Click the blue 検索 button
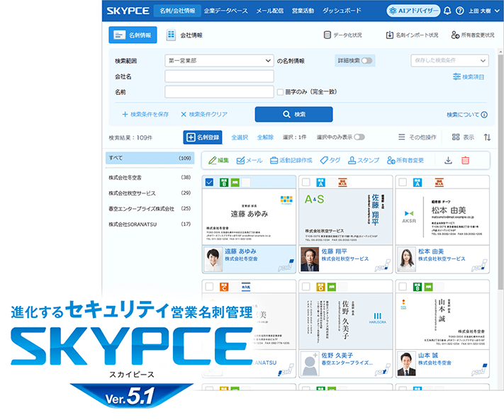The height and width of the screenshot is (420, 504). (293, 114)
